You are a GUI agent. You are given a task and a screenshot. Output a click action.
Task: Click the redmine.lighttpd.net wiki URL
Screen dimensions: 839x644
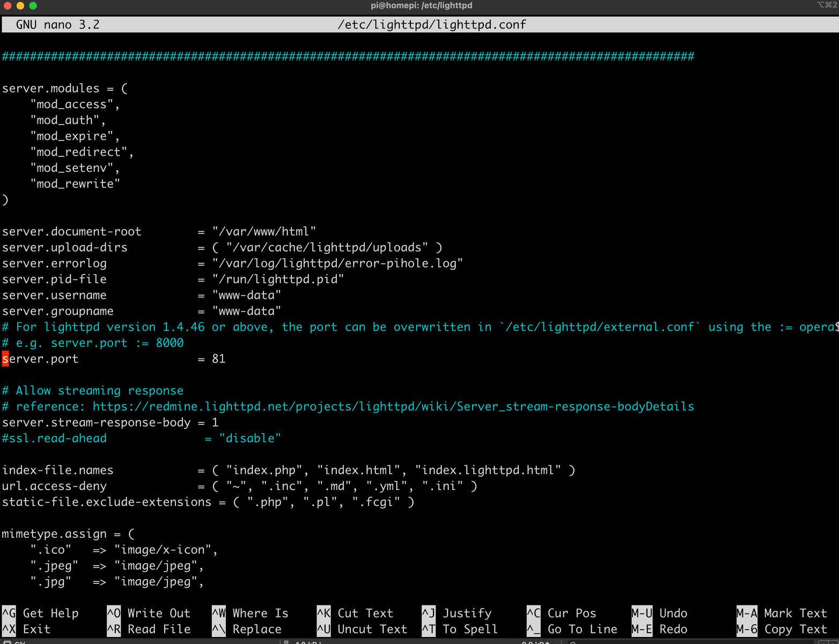[x=393, y=406]
